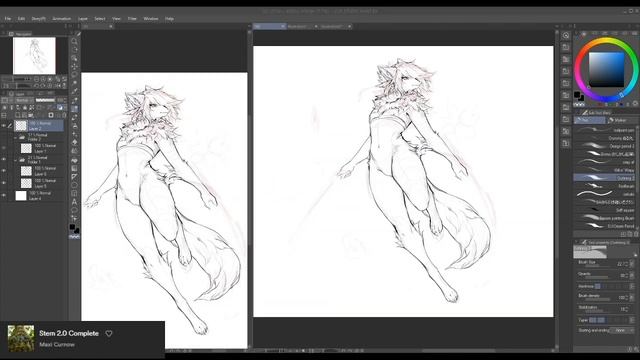Select Layer 4 white thumbnail
The height and width of the screenshot is (360, 640).
click(21, 196)
